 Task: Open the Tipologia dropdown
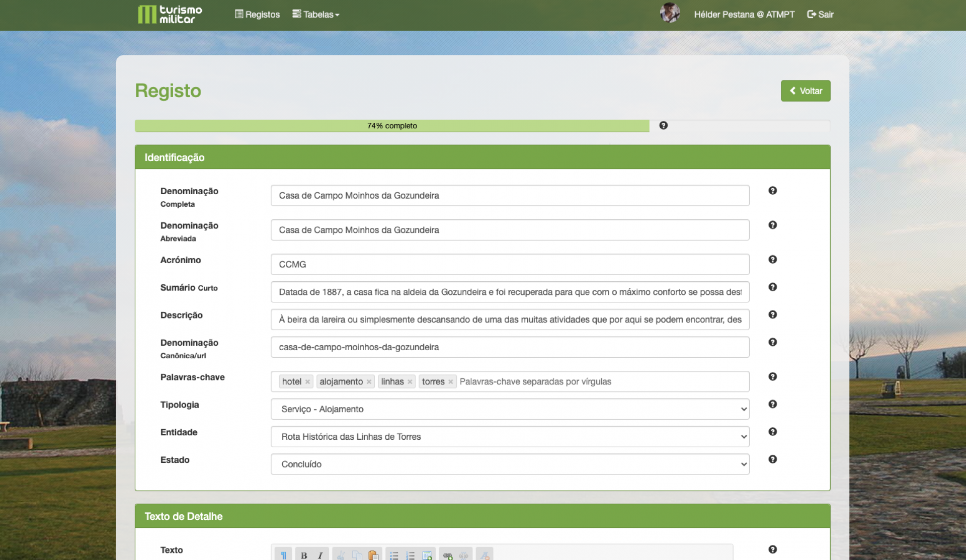click(x=510, y=409)
